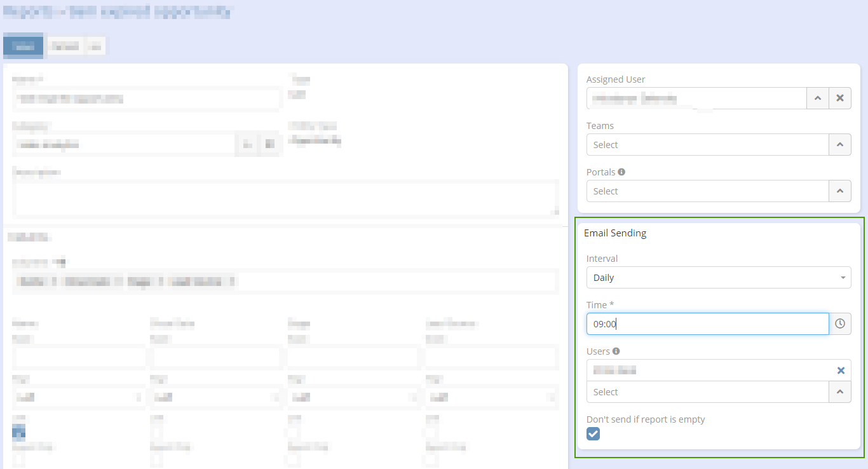Uncheck Don't send if report is empty
The image size is (868, 469).
point(593,433)
